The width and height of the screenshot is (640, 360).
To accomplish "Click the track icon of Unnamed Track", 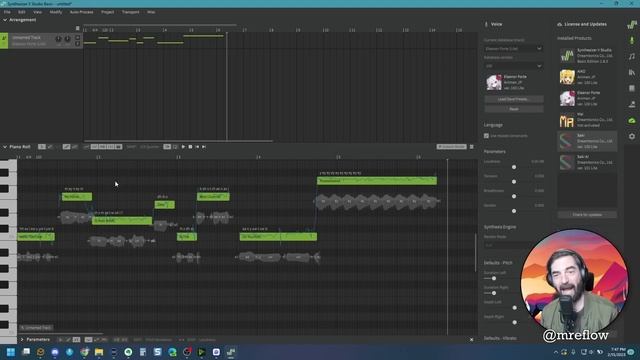I will [x=4, y=40].
